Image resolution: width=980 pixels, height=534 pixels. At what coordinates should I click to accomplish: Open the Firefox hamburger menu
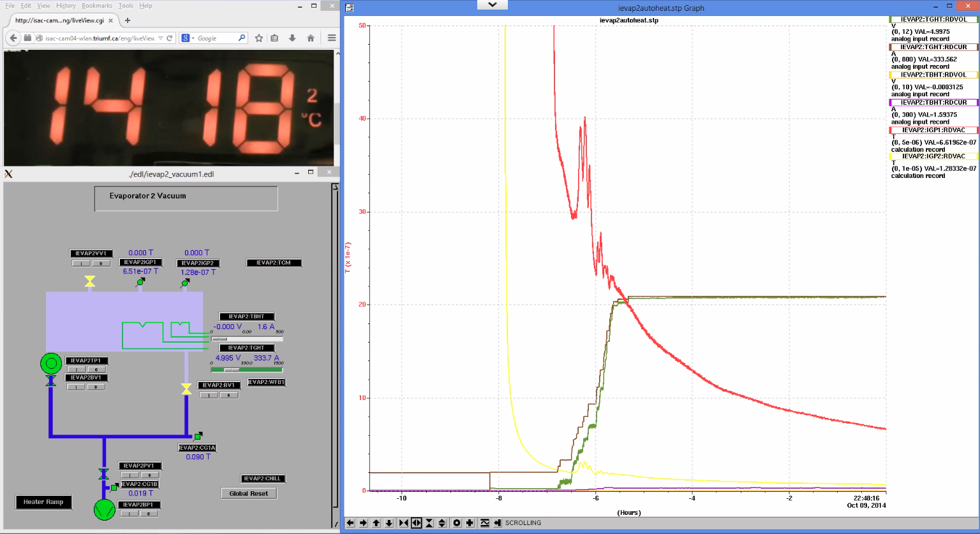(332, 38)
